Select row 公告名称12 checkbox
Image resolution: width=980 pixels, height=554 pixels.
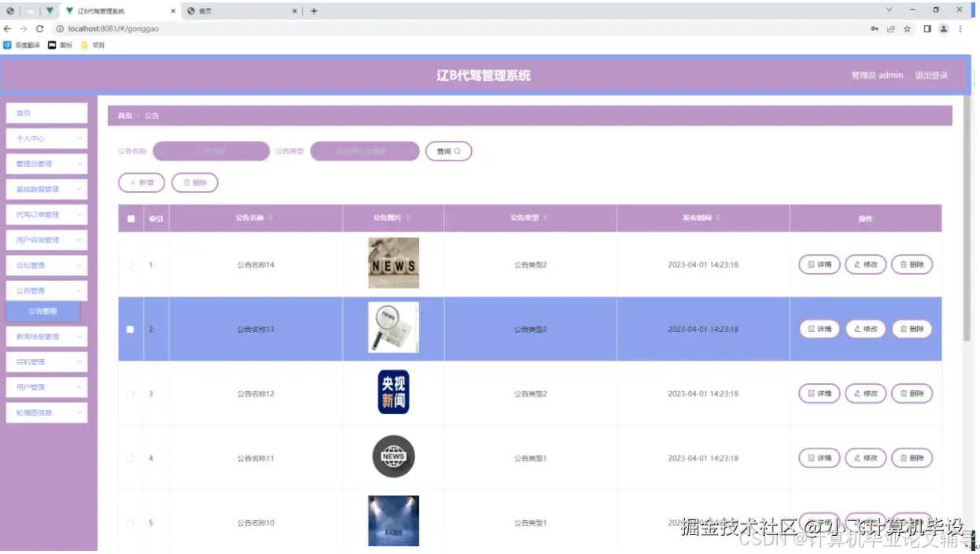[x=131, y=394]
